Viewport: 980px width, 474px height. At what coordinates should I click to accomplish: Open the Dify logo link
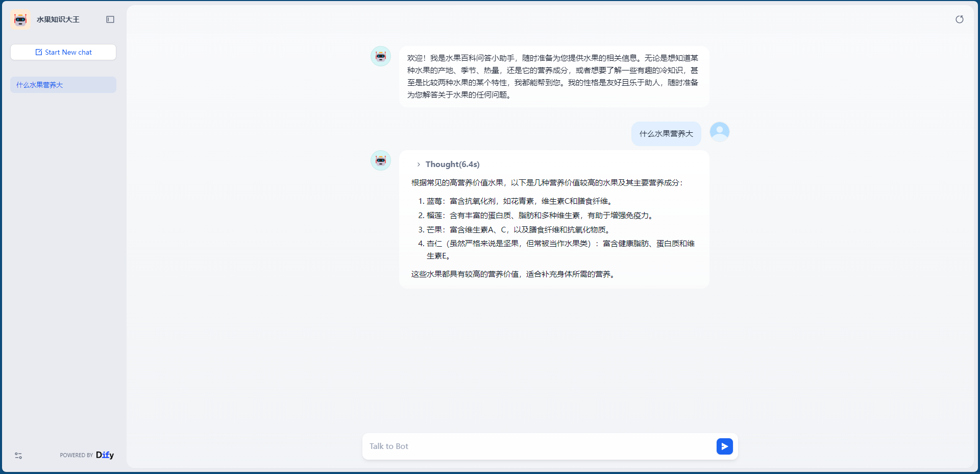coord(105,455)
